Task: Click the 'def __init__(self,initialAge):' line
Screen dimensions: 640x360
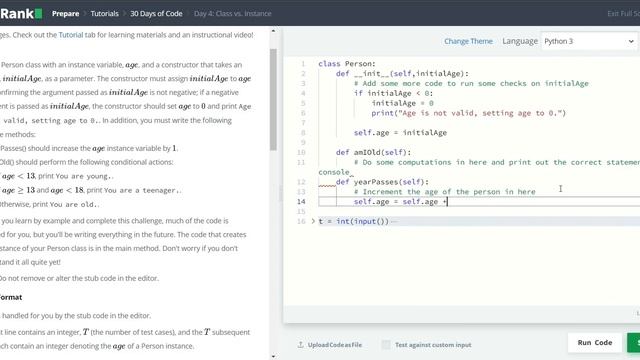Action: [x=402, y=73]
